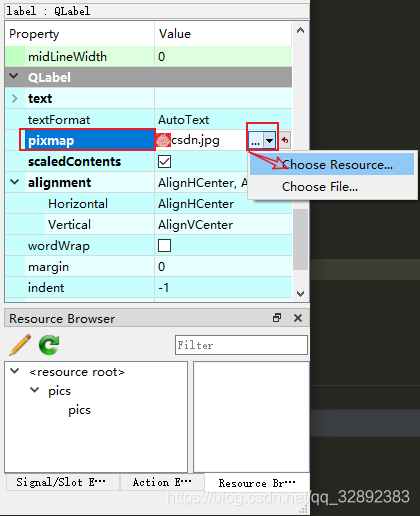Uncheck the scaledContents checkbox
This screenshot has height=516, width=420.
(164, 162)
